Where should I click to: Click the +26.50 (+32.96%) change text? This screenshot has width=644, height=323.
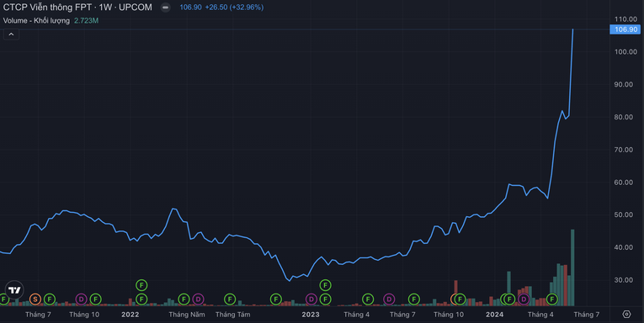tap(234, 8)
